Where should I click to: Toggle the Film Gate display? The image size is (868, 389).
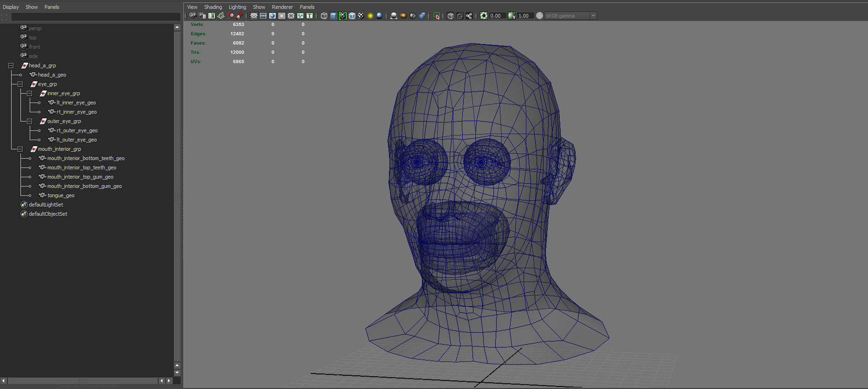click(x=263, y=16)
